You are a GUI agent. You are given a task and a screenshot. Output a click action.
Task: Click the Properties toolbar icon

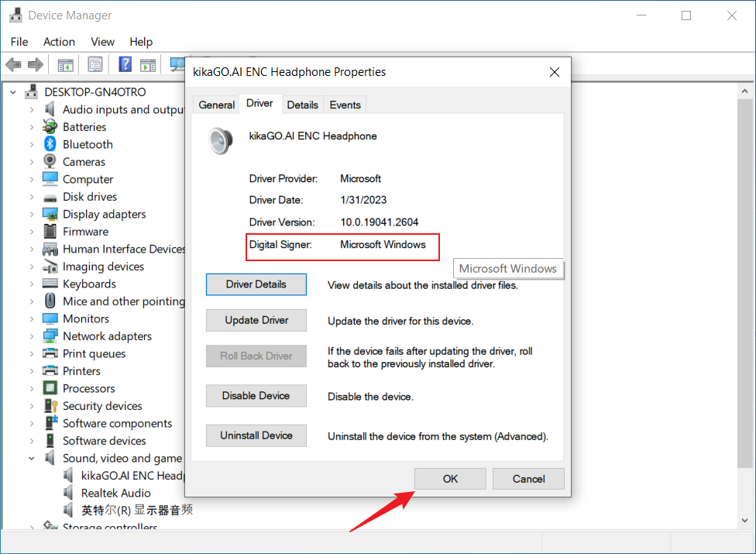(95, 64)
